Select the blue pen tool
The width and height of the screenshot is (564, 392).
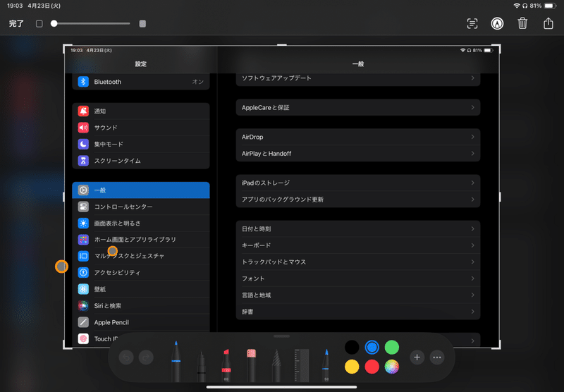coord(176,361)
